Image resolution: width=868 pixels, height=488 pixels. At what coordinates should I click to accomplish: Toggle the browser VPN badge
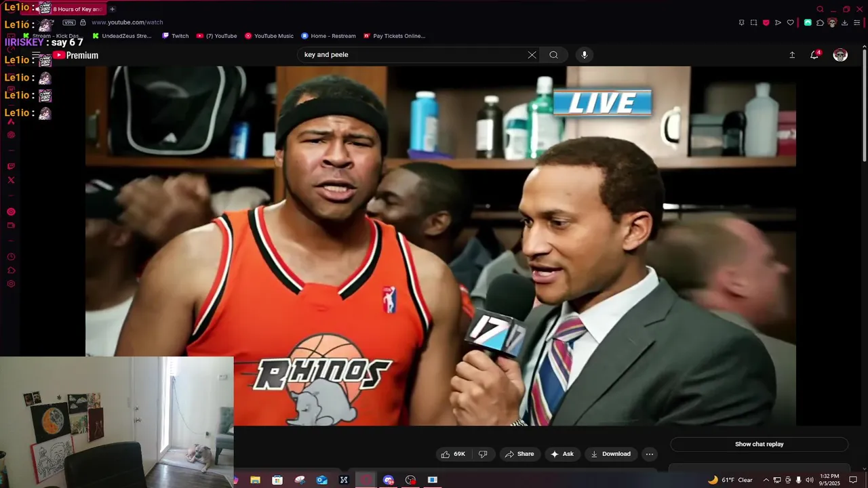pos(68,22)
